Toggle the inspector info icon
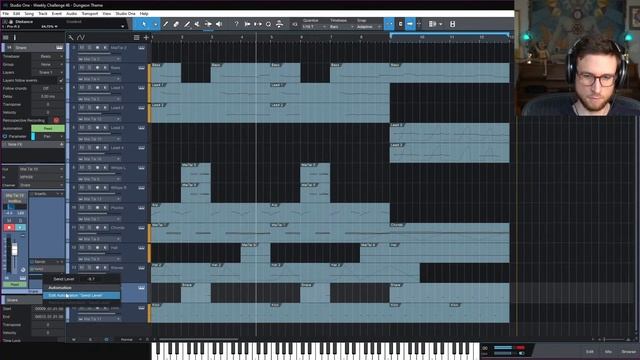 (x=15, y=38)
